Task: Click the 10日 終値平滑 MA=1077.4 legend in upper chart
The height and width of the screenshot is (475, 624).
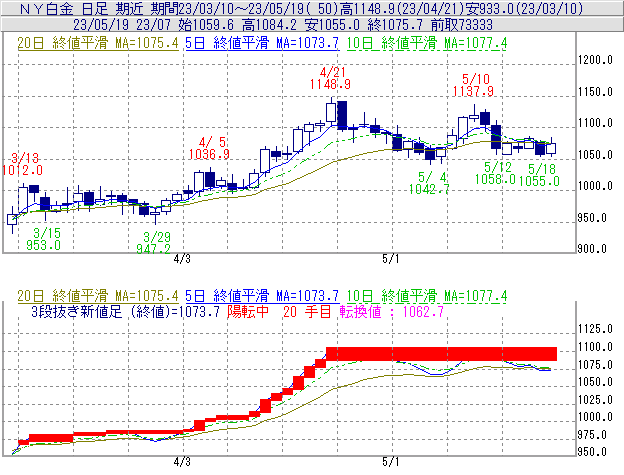Action: 427,43
